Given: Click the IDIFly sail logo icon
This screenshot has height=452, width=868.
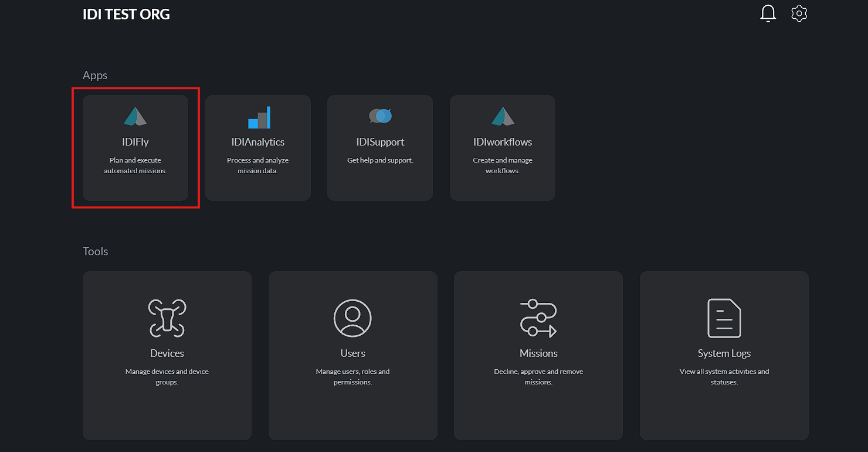Looking at the screenshot, I should pos(135,116).
